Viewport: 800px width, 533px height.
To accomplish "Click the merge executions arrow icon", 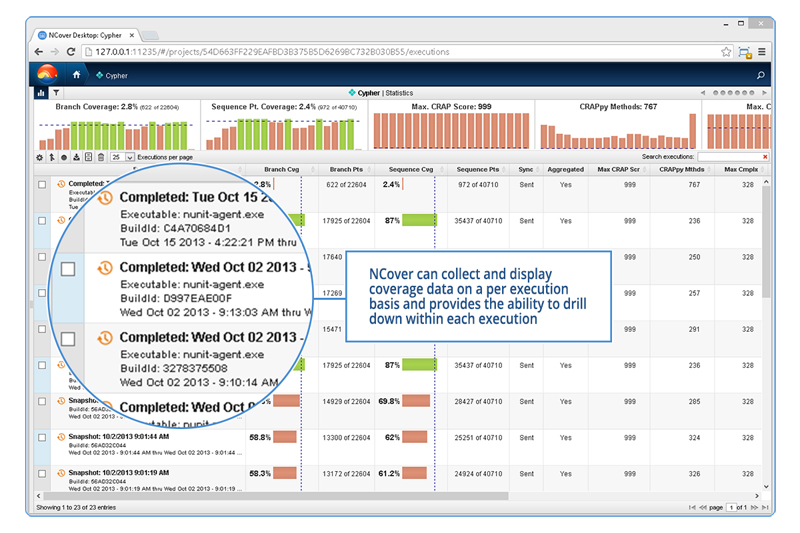I will [x=52, y=157].
